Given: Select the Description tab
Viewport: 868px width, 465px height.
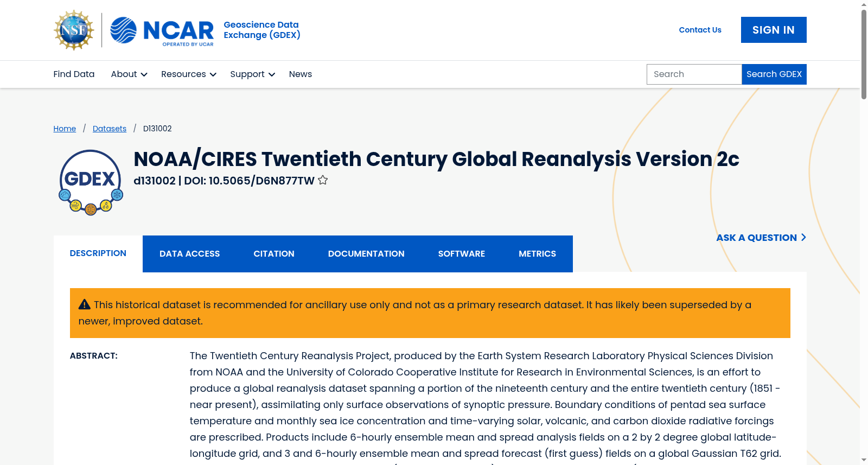Looking at the screenshot, I should point(98,253).
